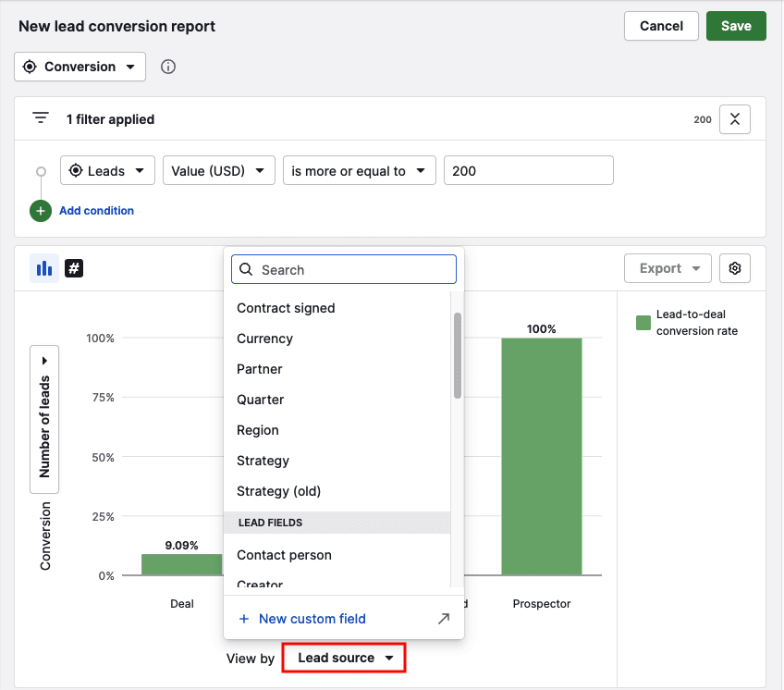Screen dimensions: 784x690
Task: Click the filter lines icon
Action: point(41,118)
